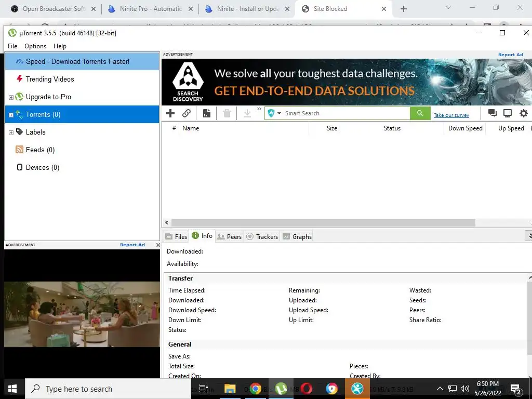Switch to the Peers tab
The width and height of the screenshot is (532, 399).
230,236
